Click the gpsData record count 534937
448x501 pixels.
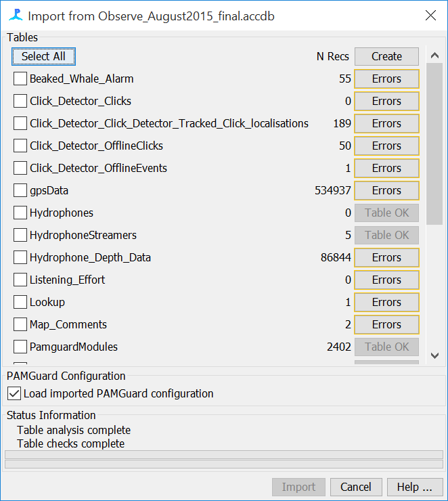point(333,190)
